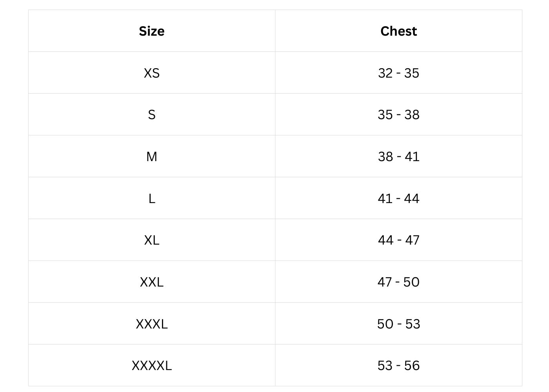Select the XXXL size cell

pos(152,324)
